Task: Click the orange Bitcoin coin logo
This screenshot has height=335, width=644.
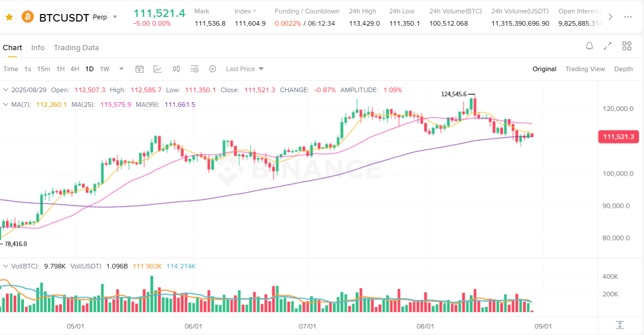Action: point(27,18)
